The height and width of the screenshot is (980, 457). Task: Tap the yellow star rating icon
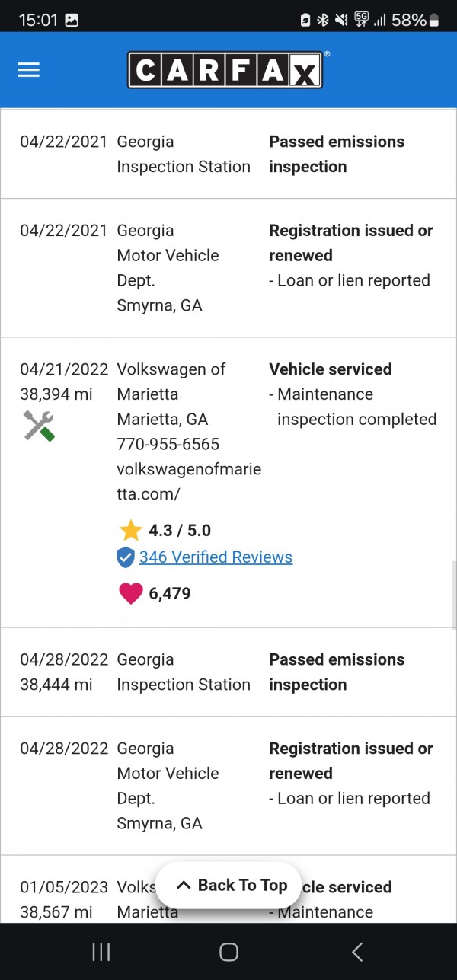click(x=130, y=530)
